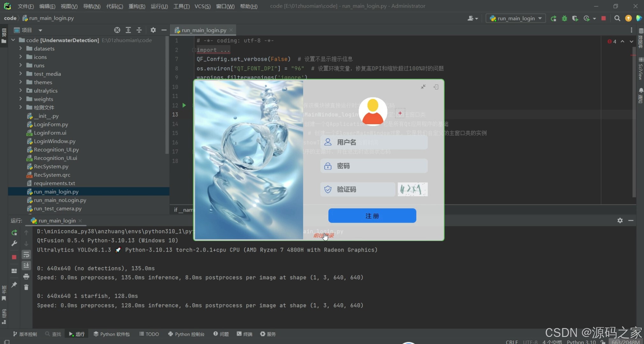Click the trash Clear All icon in console
The height and width of the screenshot is (344, 644).
(26, 287)
